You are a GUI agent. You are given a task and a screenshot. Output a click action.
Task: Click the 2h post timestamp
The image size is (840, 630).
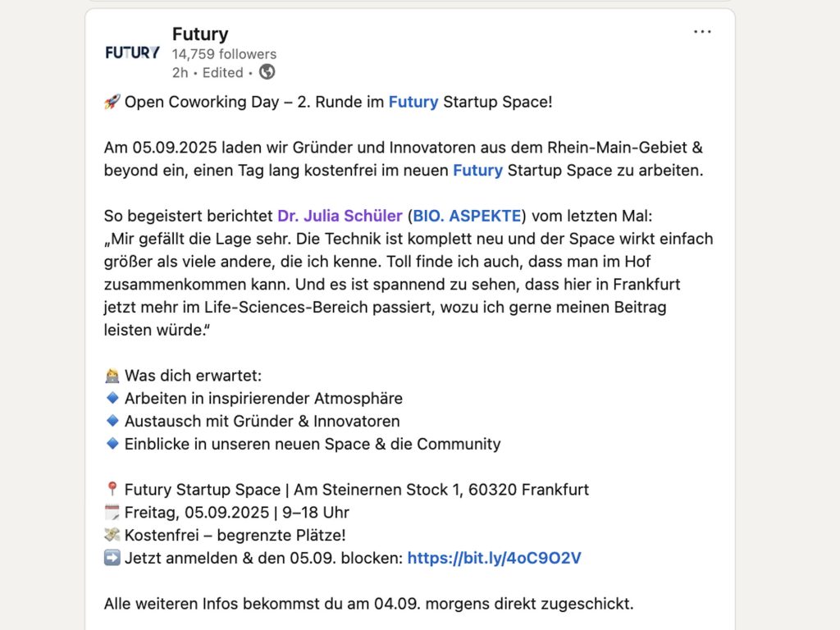click(180, 73)
